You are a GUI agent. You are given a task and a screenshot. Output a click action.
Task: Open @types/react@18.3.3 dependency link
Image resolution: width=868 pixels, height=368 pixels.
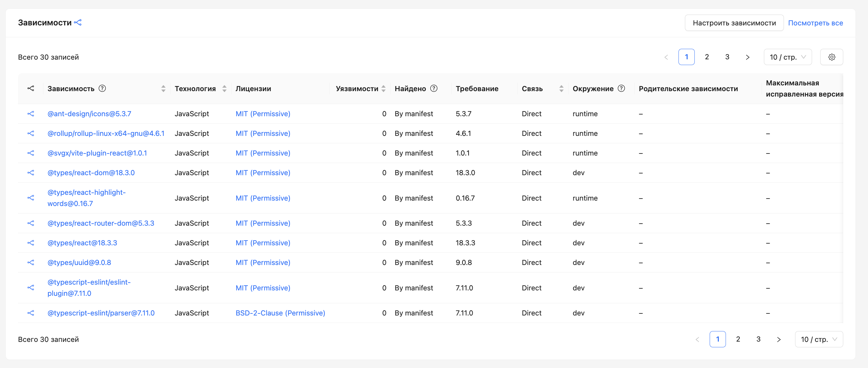coord(82,243)
